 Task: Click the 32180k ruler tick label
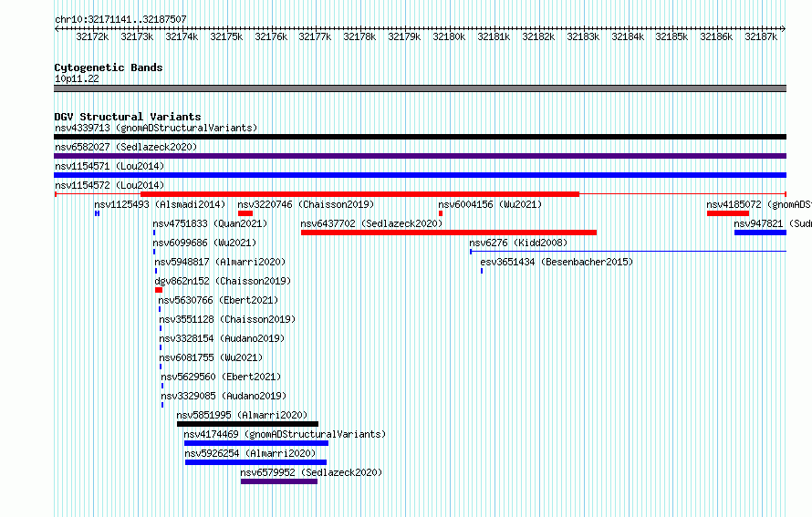tap(449, 36)
